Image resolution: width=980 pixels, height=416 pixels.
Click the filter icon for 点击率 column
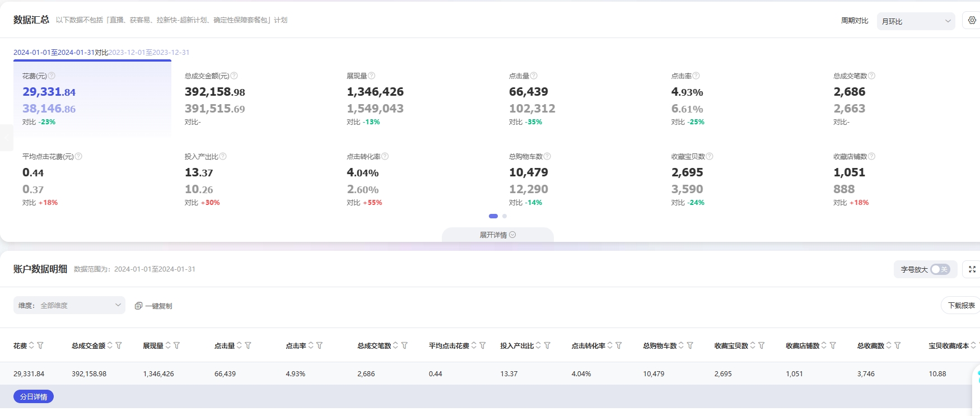319,345
